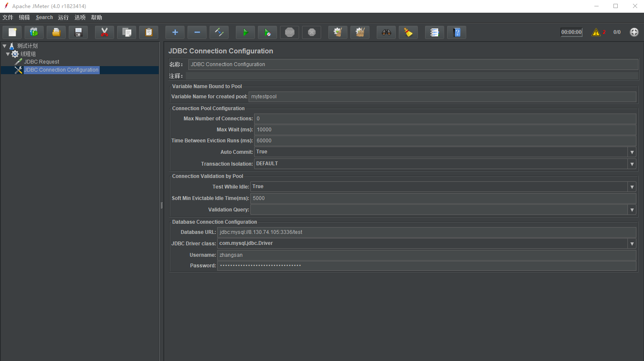Open the Templates icon in toolbar

coord(34,32)
